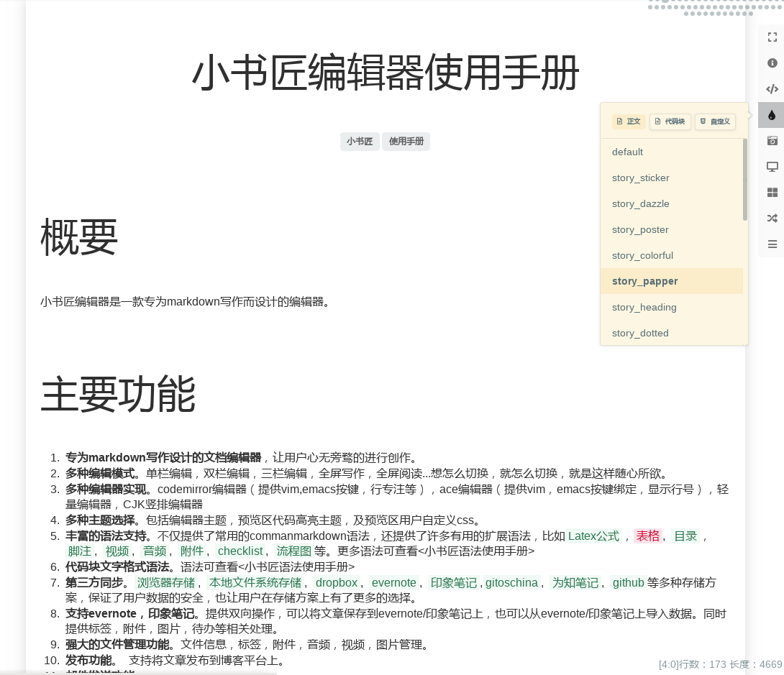Click the evernote storage label
This screenshot has width=784, height=675.
click(394, 582)
